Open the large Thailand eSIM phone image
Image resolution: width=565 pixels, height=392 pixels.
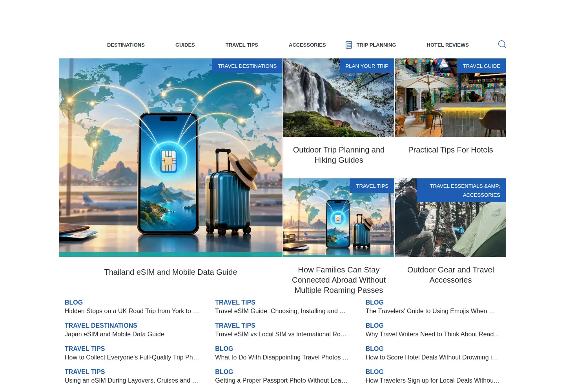(171, 158)
